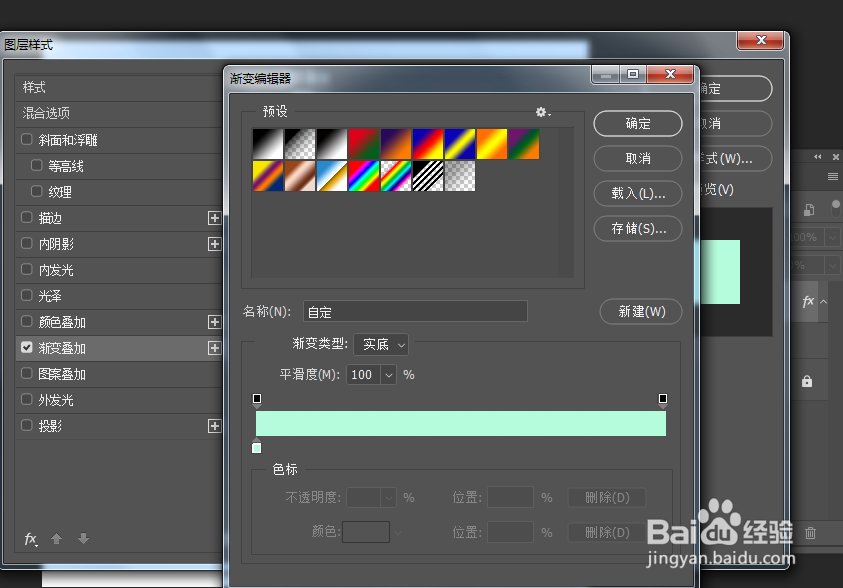Open the Layers panel menu icon
843x588 pixels.
click(832, 176)
